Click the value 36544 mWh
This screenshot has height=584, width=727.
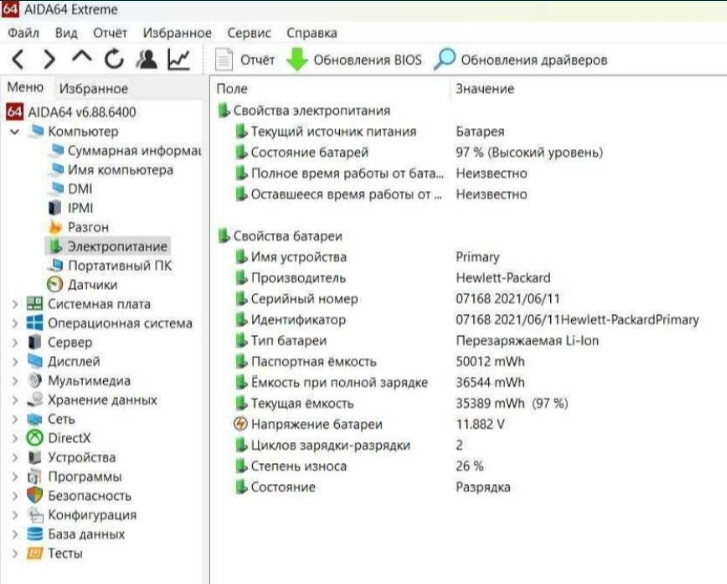490,382
